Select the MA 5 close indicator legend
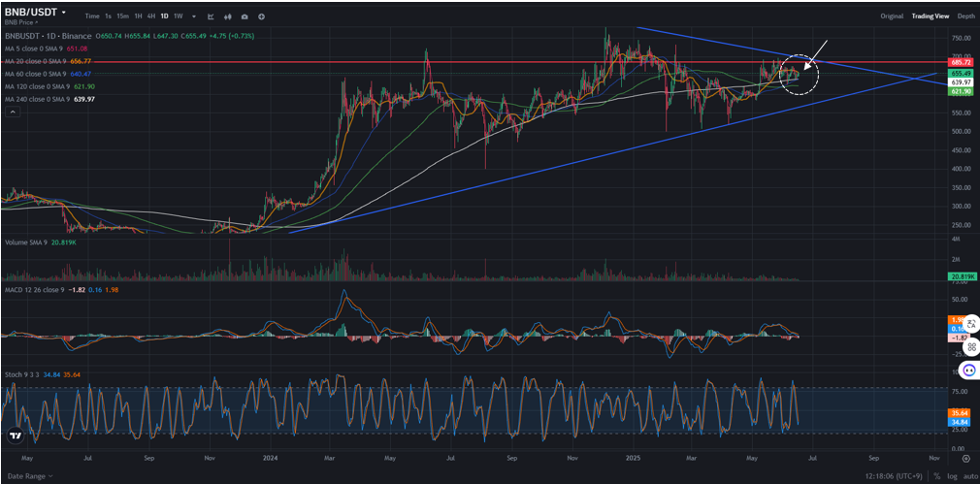Screen dimensions: 980x484 click(46, 48)
